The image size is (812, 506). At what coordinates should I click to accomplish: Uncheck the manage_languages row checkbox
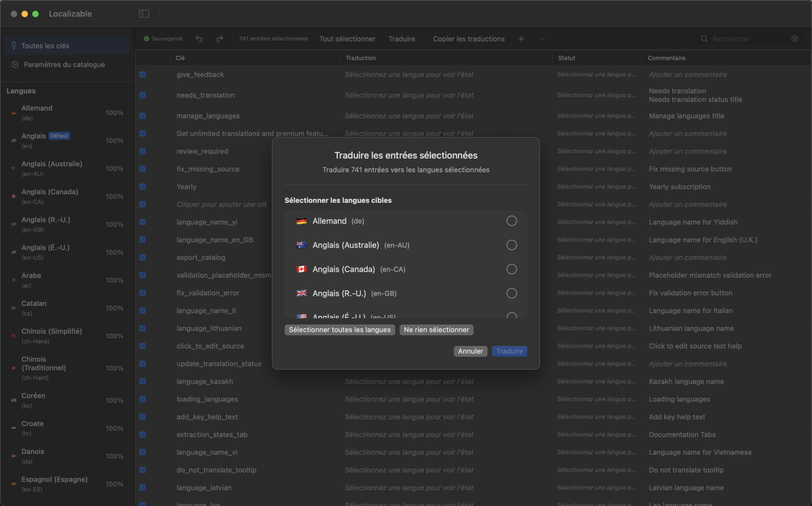tap(143, 116)
